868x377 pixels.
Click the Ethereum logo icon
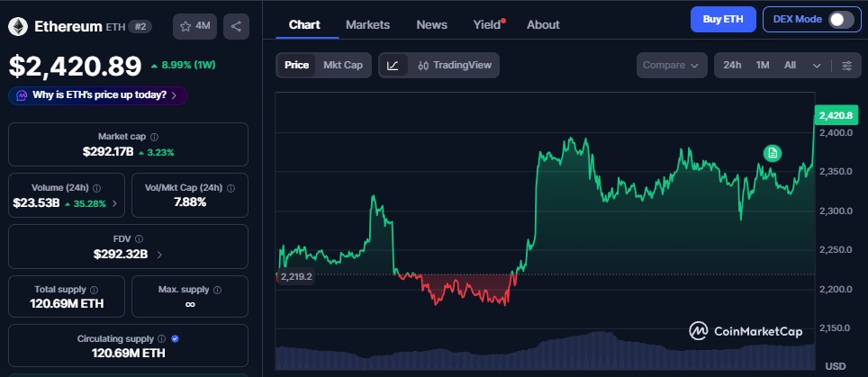pyautogui.click(x=18, y=26)
